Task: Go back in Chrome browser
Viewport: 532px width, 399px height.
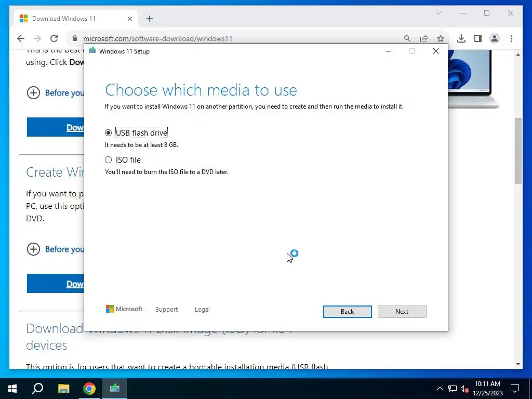Action: 21,38
